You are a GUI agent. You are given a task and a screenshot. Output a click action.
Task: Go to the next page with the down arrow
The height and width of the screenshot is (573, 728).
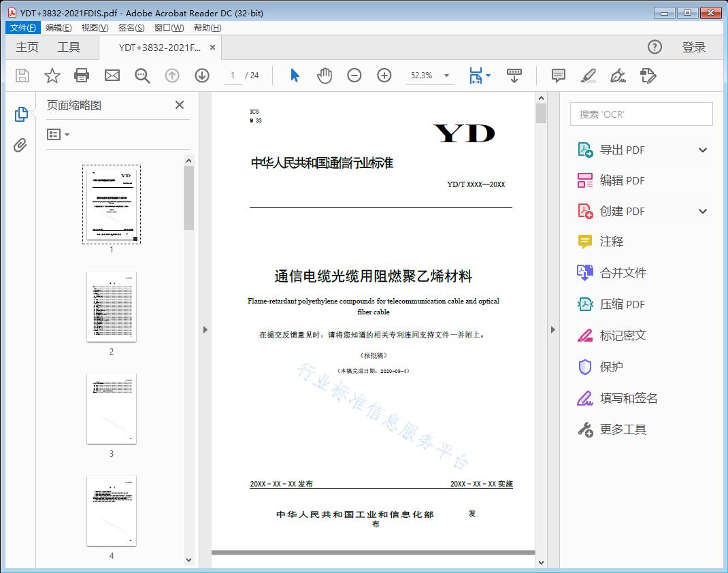[201, 76]
